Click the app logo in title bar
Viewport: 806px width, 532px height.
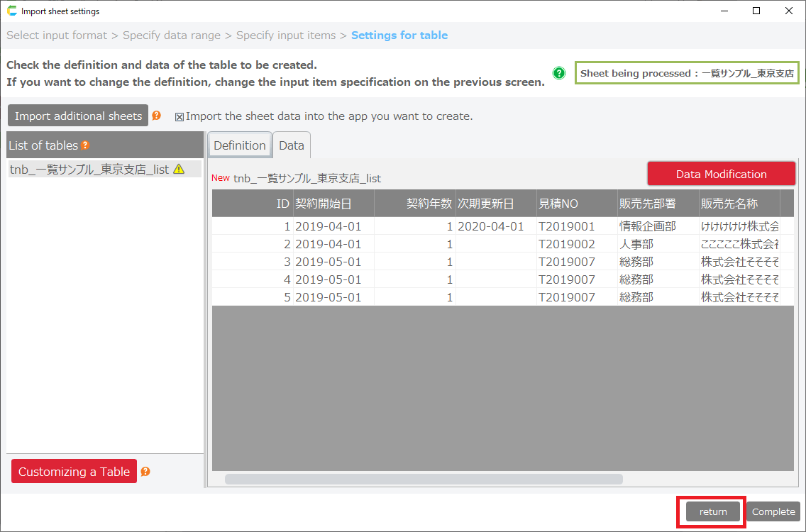pyautogui.click(x=11, y=11)
